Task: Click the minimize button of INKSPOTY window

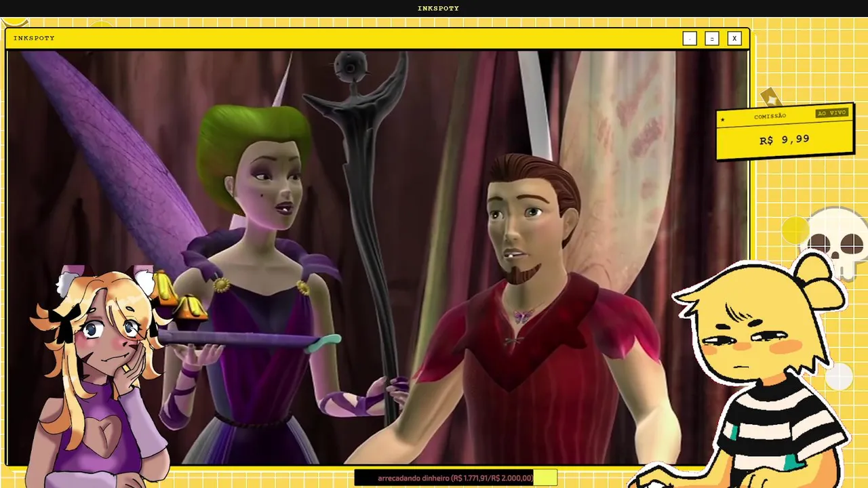Action: pos(690,39)
